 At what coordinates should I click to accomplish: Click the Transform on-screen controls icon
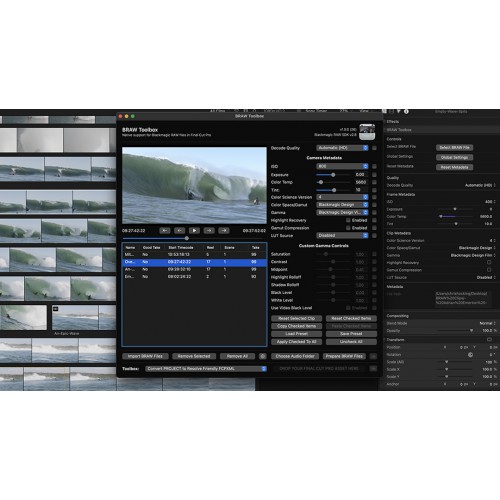[x=489, y=339]
